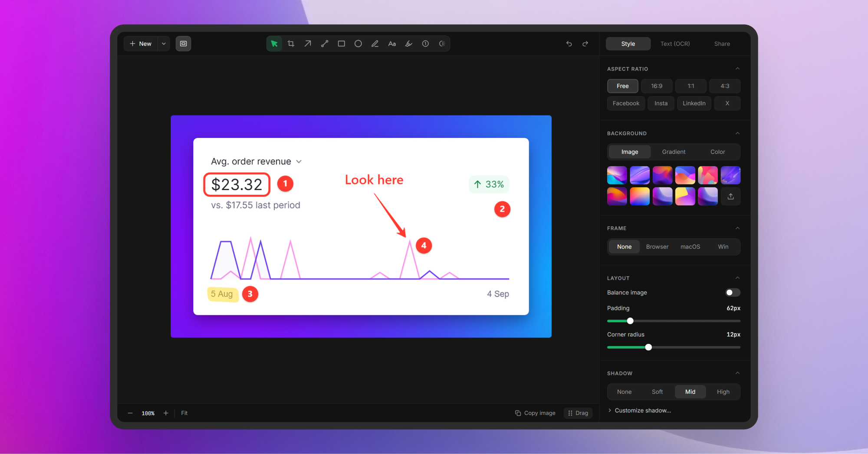Select the Image background tab

click(630, 152)
